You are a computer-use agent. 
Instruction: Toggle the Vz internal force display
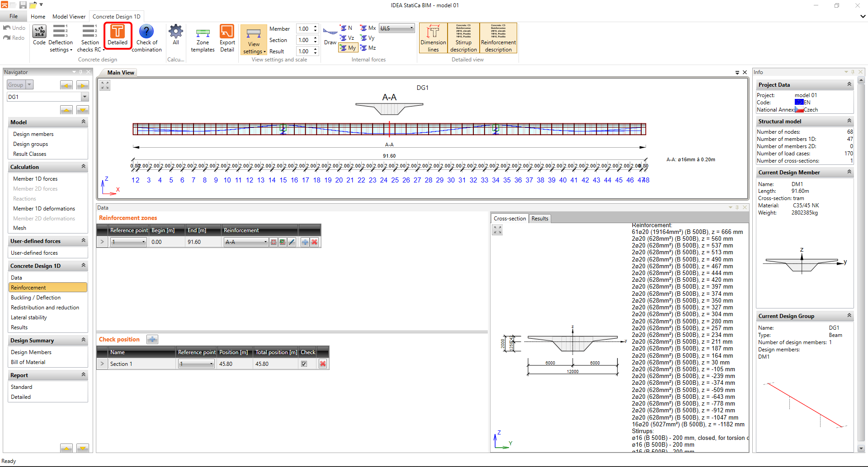[x=347, y=38]
